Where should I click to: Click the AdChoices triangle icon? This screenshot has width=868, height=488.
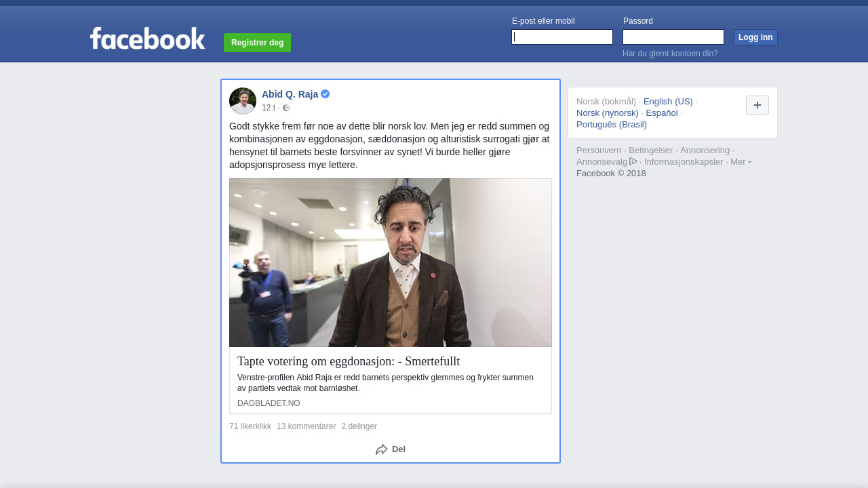tap(633, 161)
